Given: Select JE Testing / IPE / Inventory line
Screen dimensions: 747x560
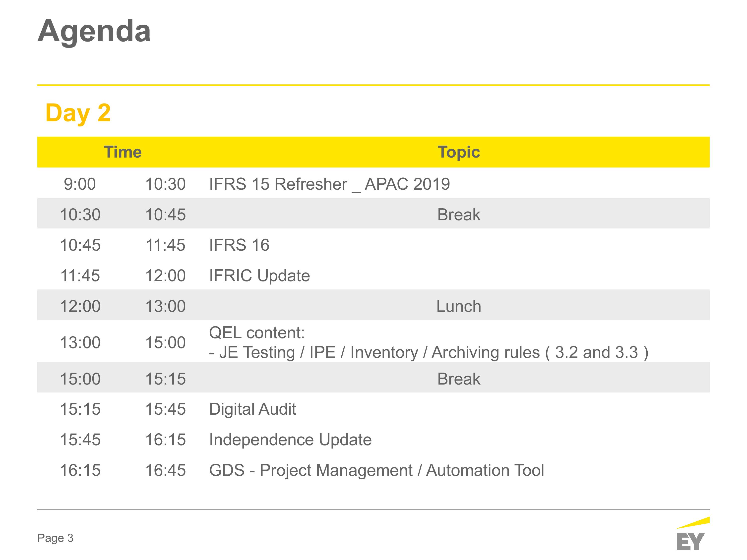Looking at the screenshot, I should point(429,352).
